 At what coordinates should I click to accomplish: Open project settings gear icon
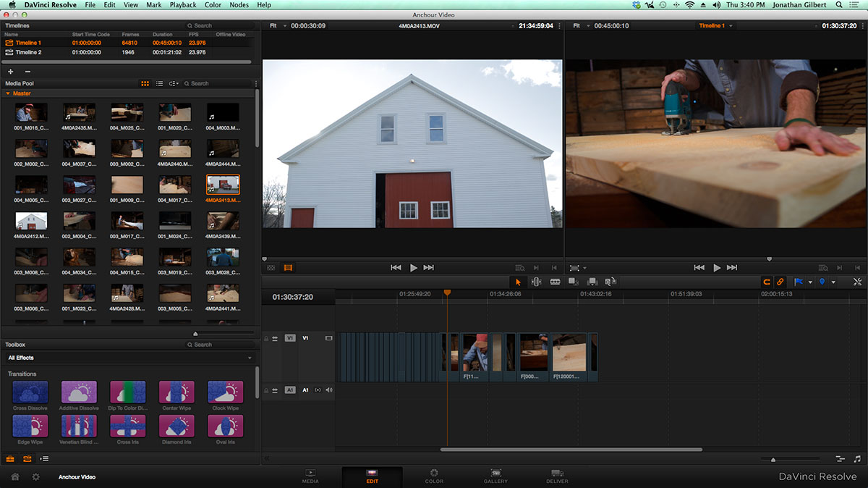point(35,477)
